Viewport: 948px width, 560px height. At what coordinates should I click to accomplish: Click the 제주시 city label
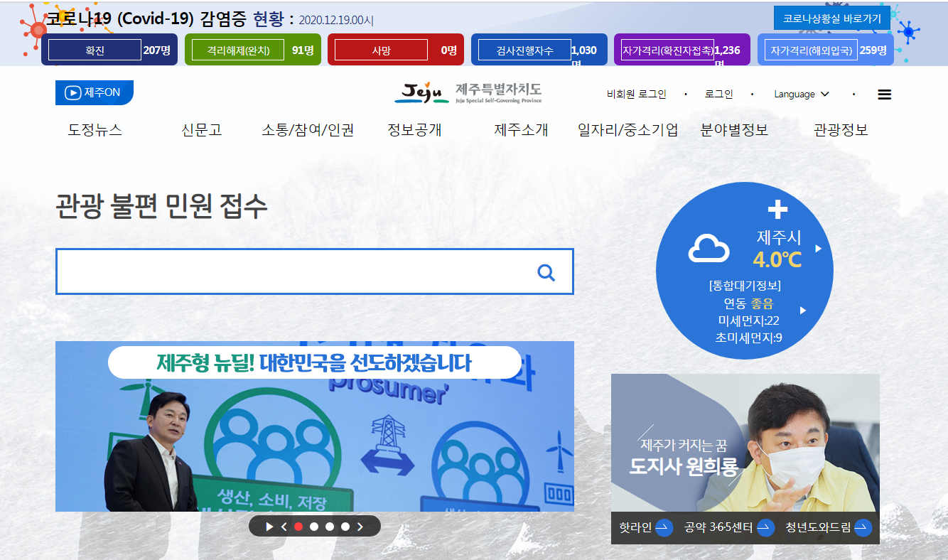pos(779,237)
